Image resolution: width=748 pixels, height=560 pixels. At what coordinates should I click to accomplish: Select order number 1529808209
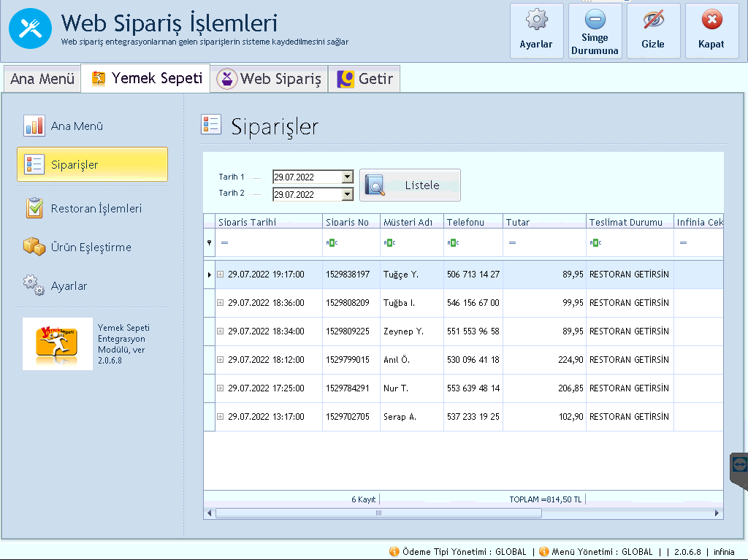click(x=348, y=302)
